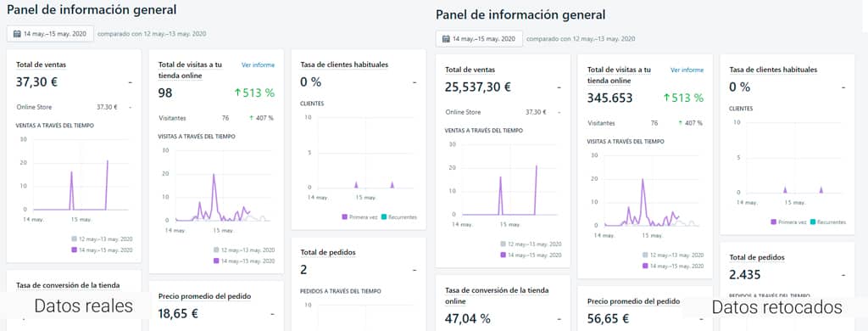Click "VISITAS A TRAVÉS DEL TIEMPO" in the 345.653 visits card

tap(626, 142)
